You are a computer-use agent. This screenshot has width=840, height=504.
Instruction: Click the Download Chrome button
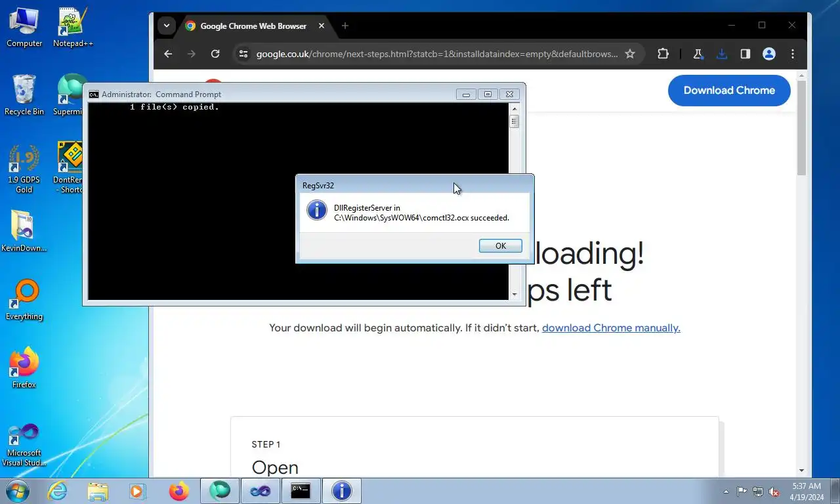tap(729, 91)
